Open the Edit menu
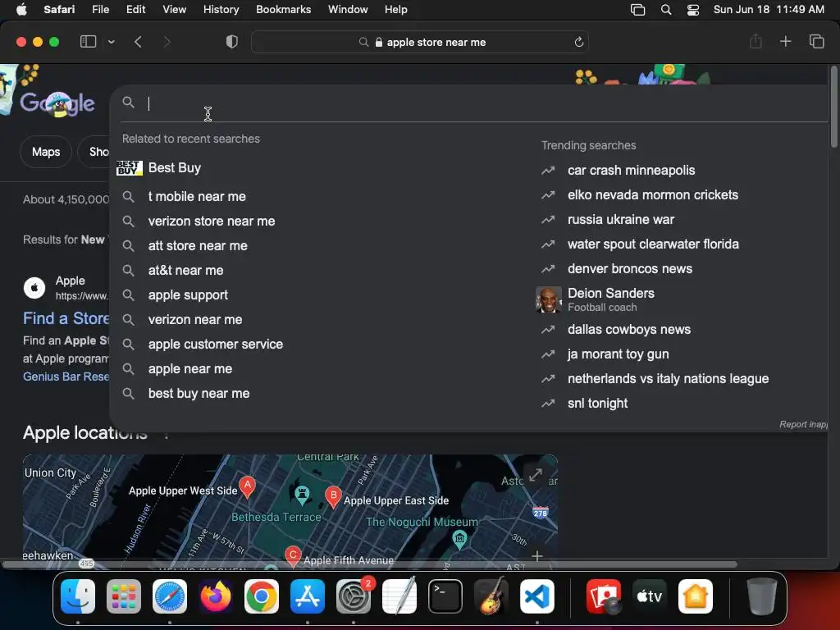This screenshot has width=840, height=630. tap(135, 10)
